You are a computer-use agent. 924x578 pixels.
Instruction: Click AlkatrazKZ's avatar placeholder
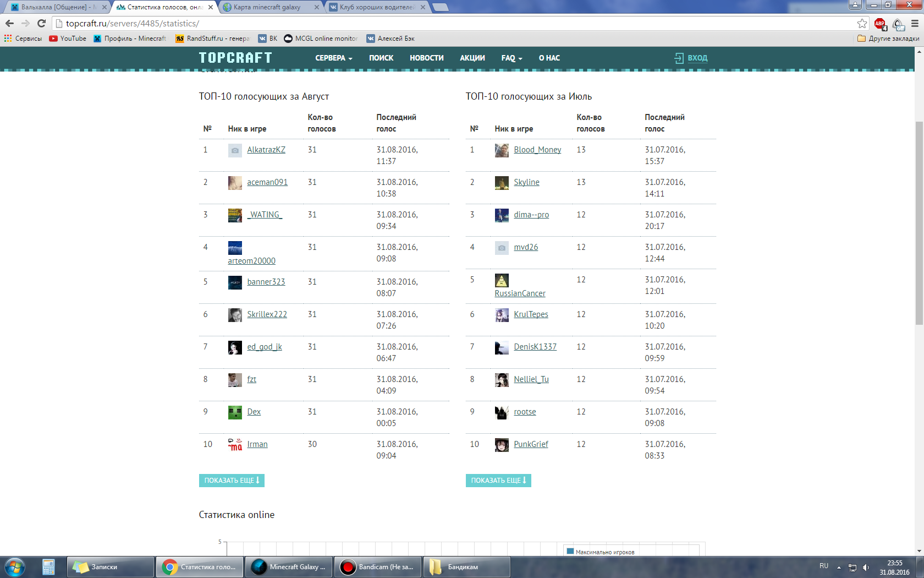(x=235, y=150)
